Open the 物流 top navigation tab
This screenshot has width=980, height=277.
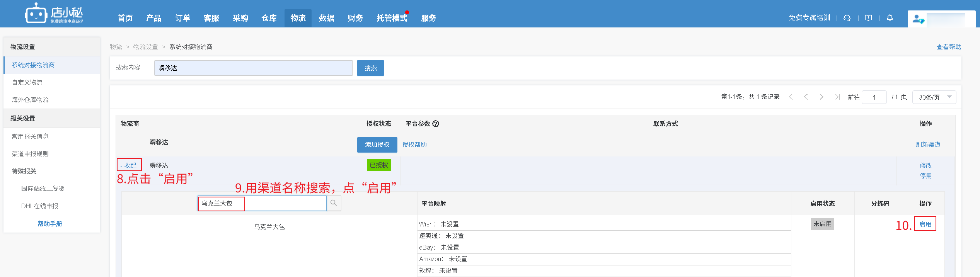298,18
